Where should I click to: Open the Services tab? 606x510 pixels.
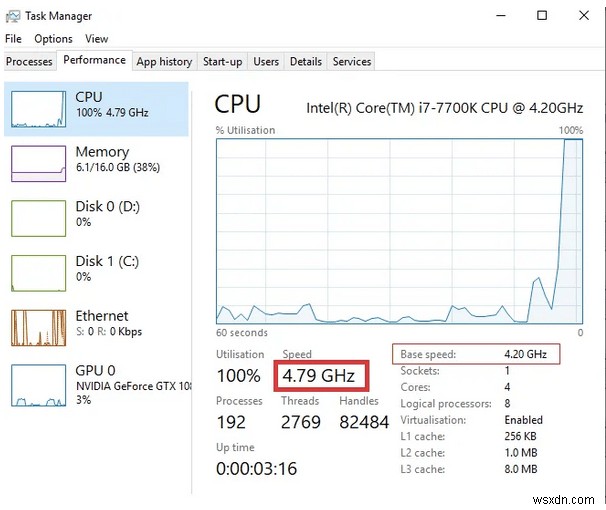(352, 62)
